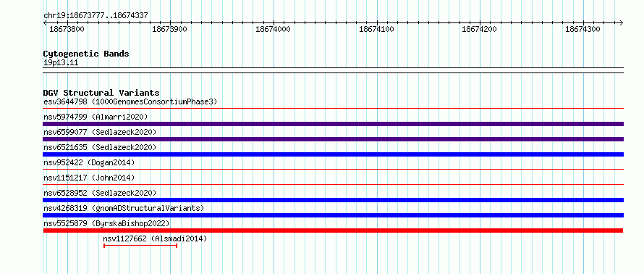Click the blue bar under nsv6521635
This screenshot has height=274, width=644.
333,154
